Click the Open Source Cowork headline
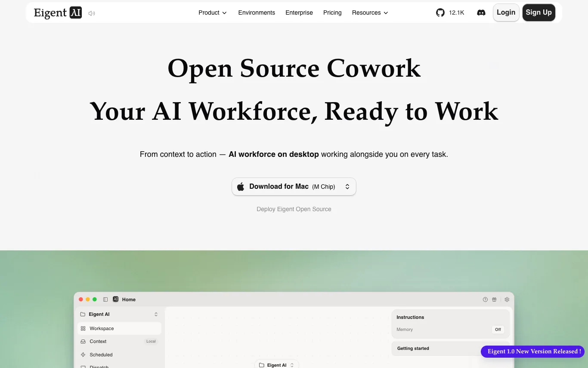This screenshot has height=368, width=588. tap(294, 68)
